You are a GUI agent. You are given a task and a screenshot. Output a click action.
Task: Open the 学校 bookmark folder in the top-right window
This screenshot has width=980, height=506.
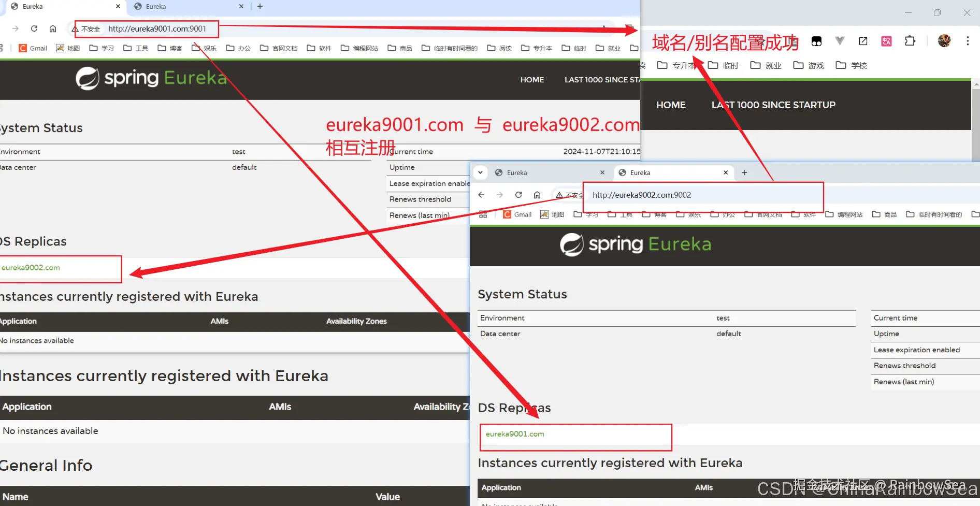(x=851, y=65)
